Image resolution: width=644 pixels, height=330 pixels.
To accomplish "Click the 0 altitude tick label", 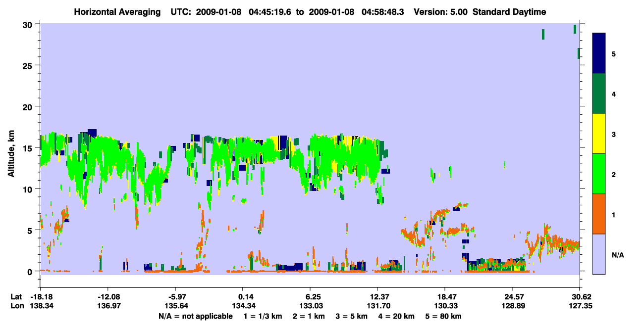I will point(31,272).
